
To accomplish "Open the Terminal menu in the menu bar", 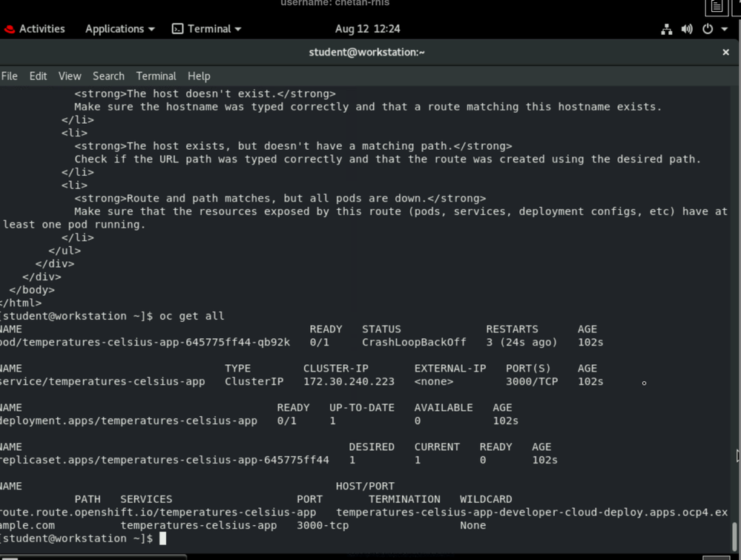I will pyautogui.click(x=156, y=76).
